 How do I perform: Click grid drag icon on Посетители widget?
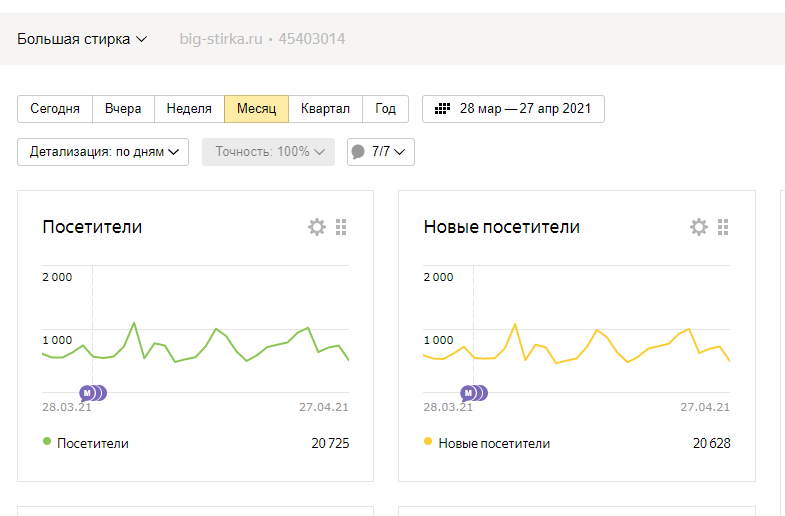point(341,227)
